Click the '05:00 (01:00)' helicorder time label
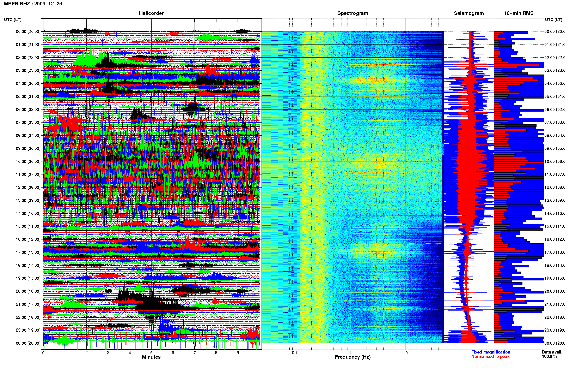This screenshot has height=368, width=588. [x=28, y=96]
